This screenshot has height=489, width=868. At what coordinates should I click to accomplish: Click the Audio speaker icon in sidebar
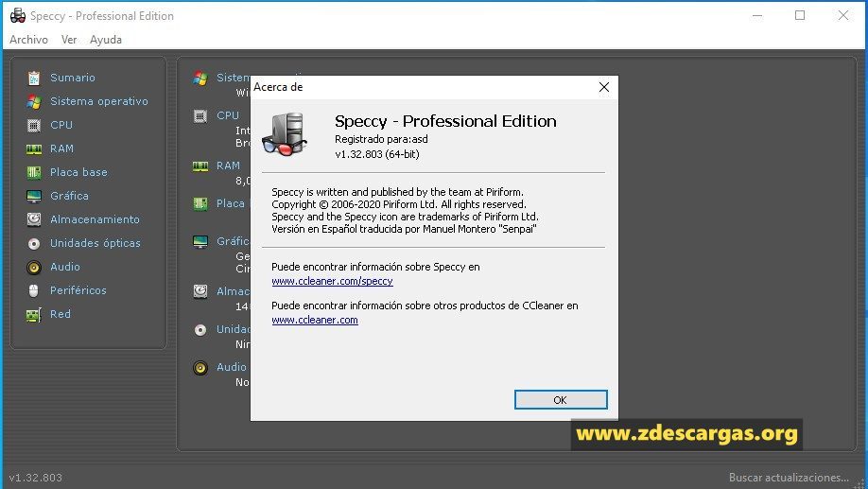[x=34, y=268]
